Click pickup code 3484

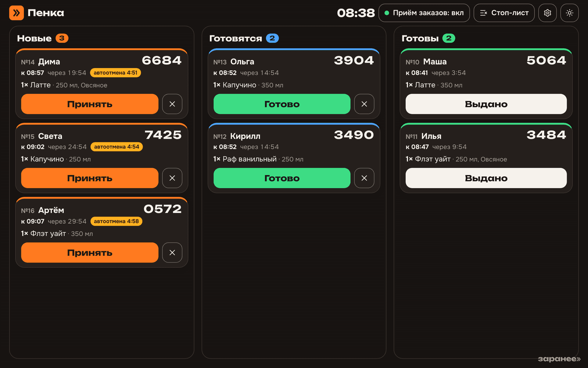click(x=546, y=135)
